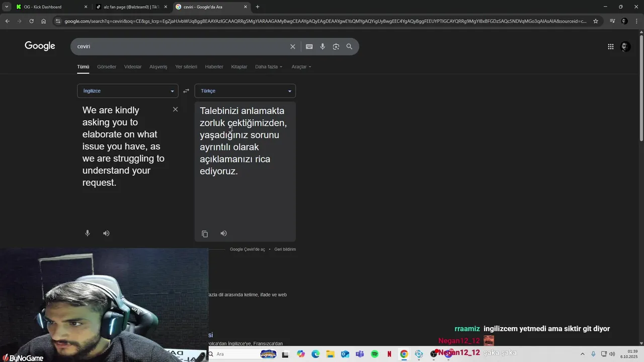Expand the Araçlar options
This screenshot has height=362, width=644.
(301, 67)
